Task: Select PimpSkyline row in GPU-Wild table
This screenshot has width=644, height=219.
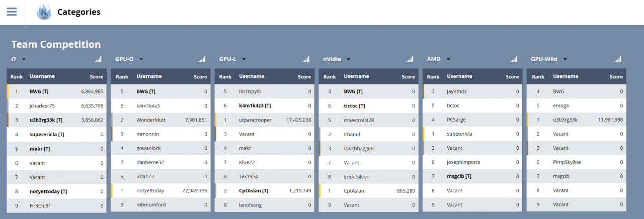Action: [x=567, y=162]
